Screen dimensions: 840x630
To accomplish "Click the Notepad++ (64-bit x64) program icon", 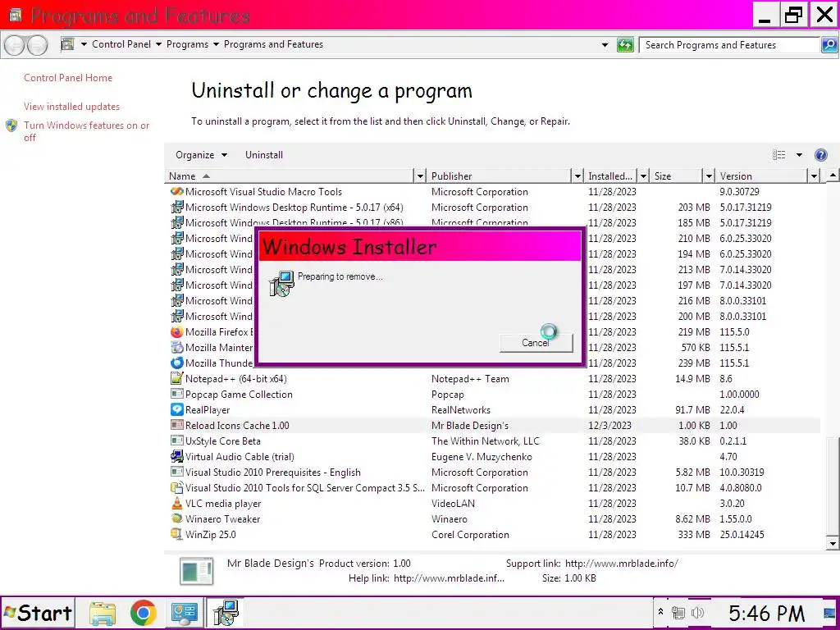I will pyautogui.click(x=177, y=378).
